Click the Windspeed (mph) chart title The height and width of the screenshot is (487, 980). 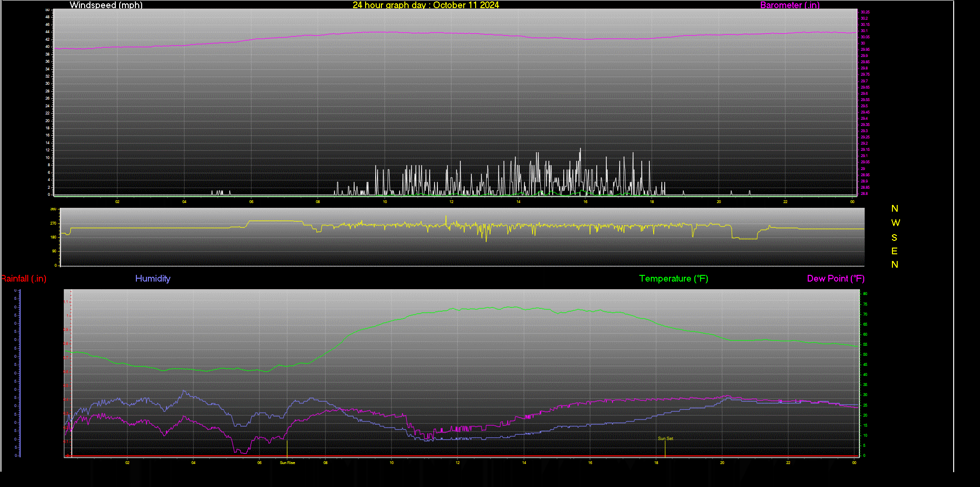tap(106, 5)
